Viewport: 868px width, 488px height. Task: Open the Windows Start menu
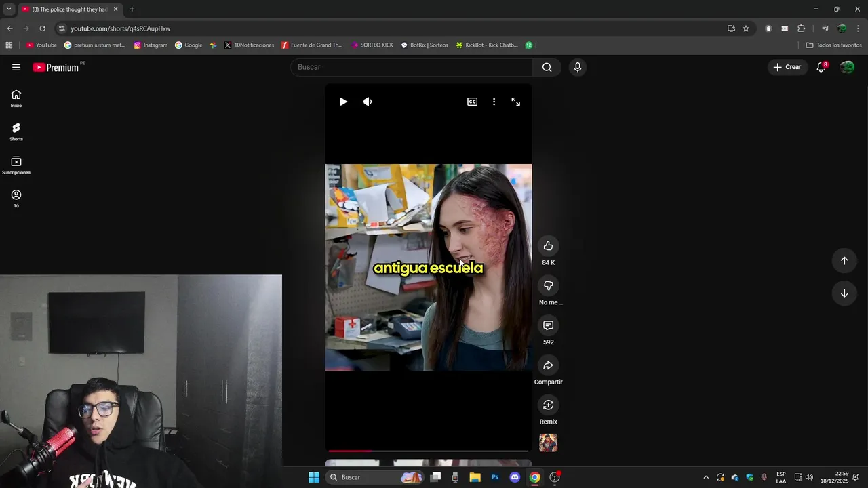(314, 477)
